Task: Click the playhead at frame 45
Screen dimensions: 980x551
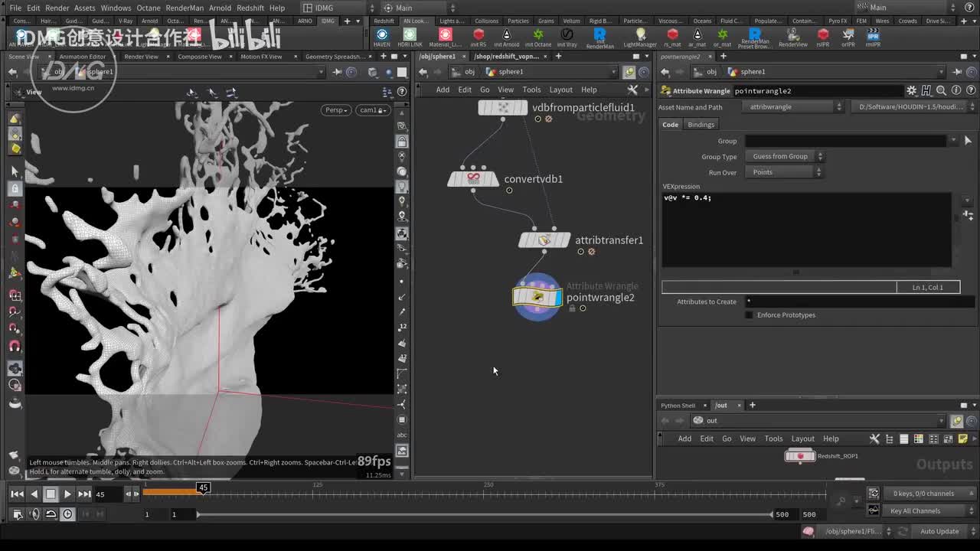Action: (203, 488)
